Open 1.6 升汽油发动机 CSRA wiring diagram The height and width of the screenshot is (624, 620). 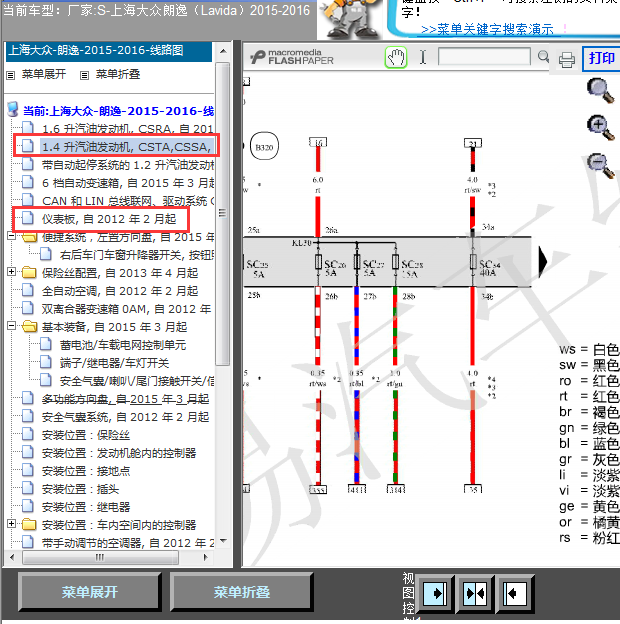click(x=127, y=129)
